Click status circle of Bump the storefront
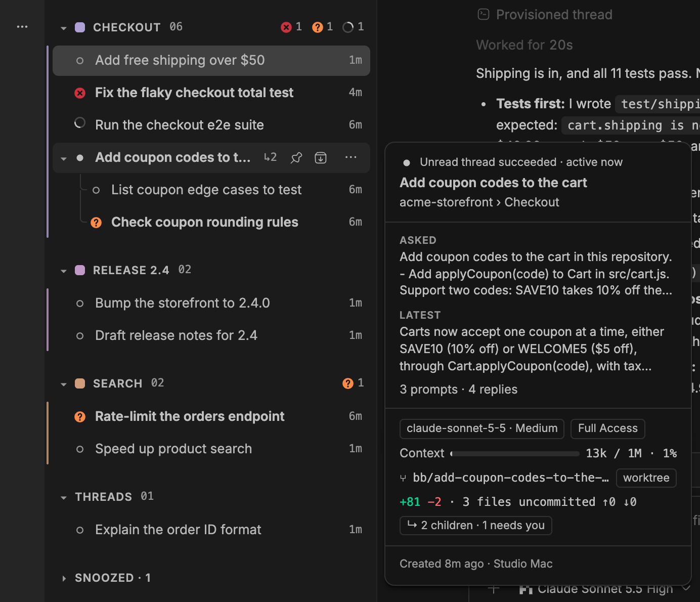 coord(80,304)
